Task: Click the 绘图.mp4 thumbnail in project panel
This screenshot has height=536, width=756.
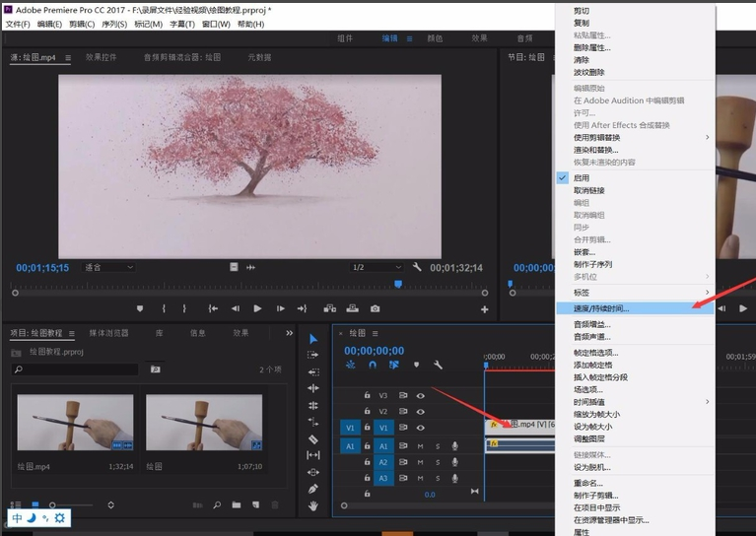Action: (75, 423)
